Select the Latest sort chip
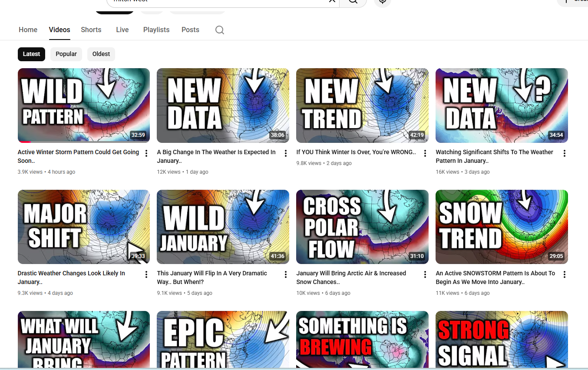 [31, 54]
